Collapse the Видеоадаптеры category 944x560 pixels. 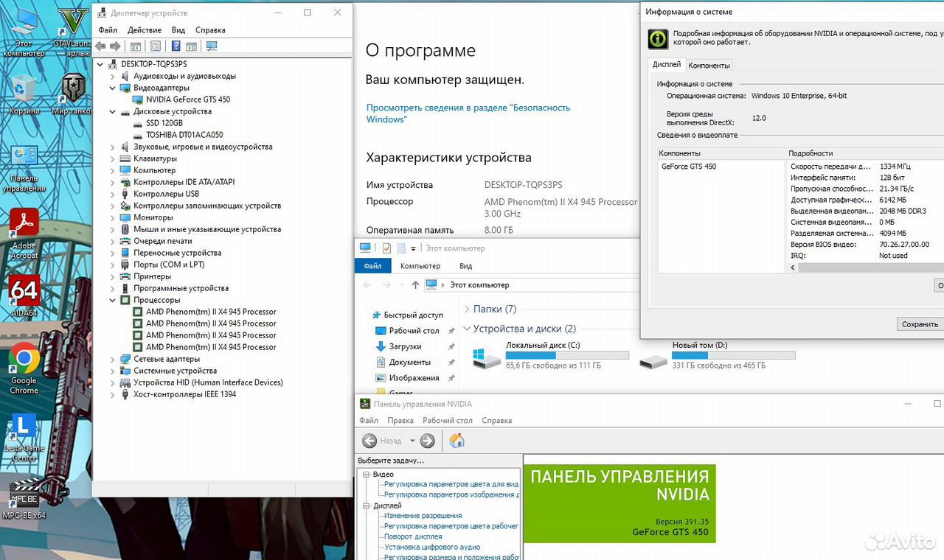pyautogui.click(x=113, y=88)
